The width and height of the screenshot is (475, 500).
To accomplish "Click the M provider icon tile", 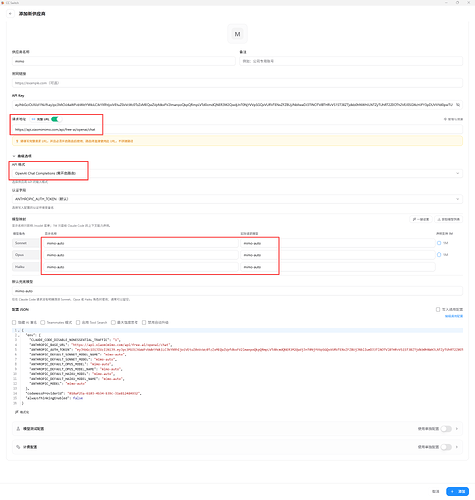I will 237,34.
